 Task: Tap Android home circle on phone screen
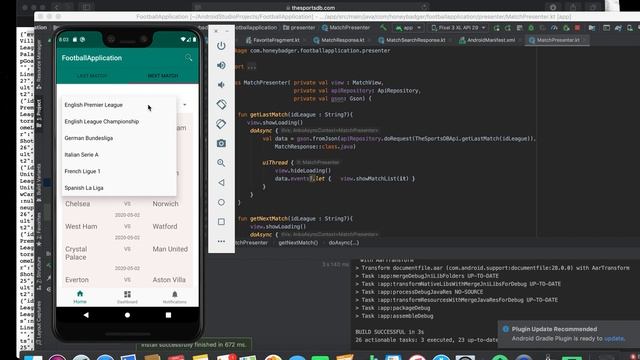(x=127, y=315)
